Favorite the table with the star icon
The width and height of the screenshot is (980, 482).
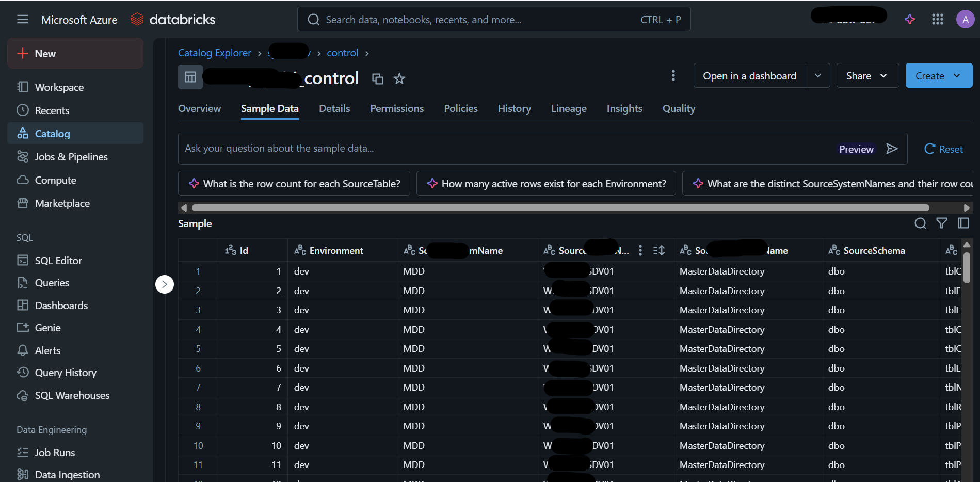[x=399, y=78]
